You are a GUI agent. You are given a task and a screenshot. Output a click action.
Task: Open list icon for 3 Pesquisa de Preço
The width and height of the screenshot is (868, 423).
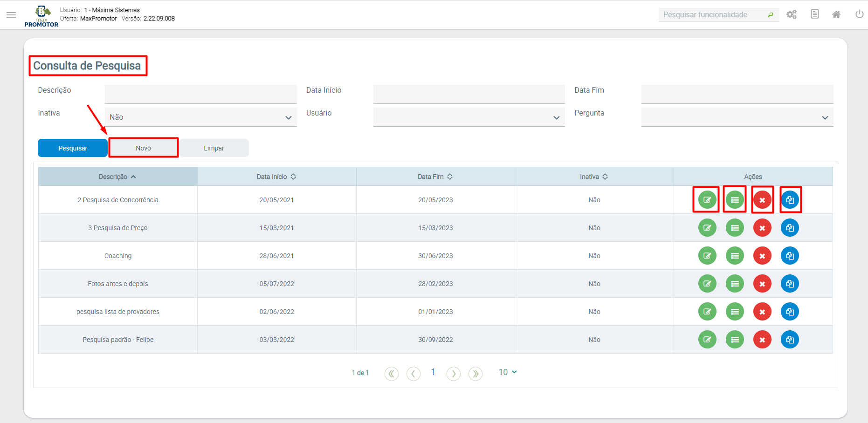pos(735,228)
